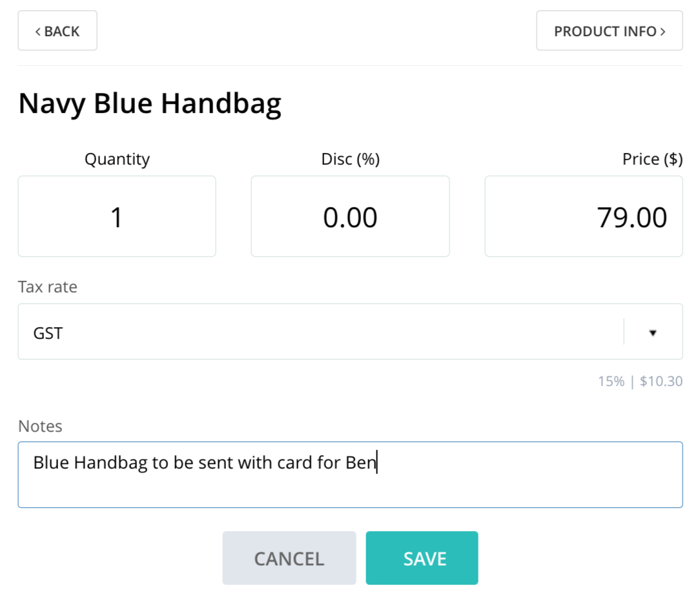Image resolution: width=700 pixels, height=595 pixels.
Task: Click the Notes label
Action: click(x=40, y=426)
